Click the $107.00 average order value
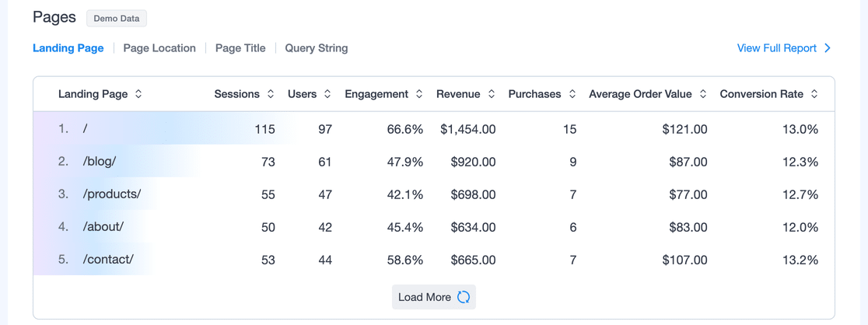Viewport: 868px width, 325px height. pos(684,260)
